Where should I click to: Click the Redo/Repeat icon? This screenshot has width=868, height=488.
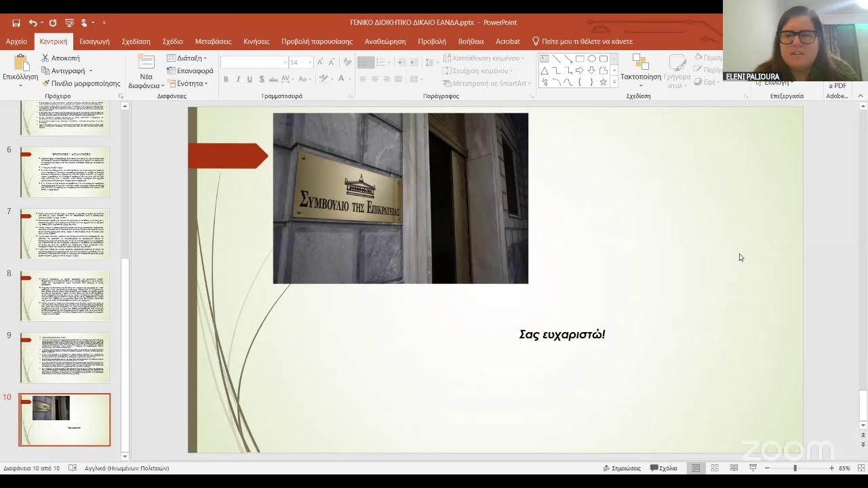[x=53, y=22]
